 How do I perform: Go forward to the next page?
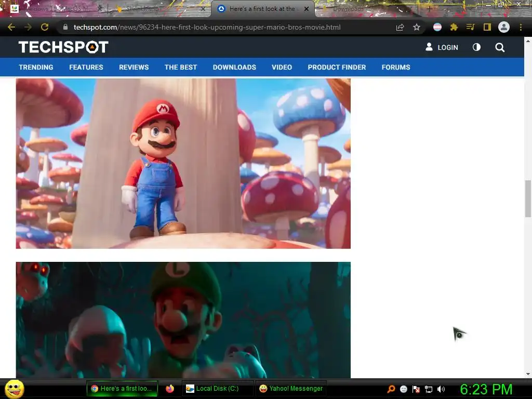pyautogui.click(x=28, y=27)
